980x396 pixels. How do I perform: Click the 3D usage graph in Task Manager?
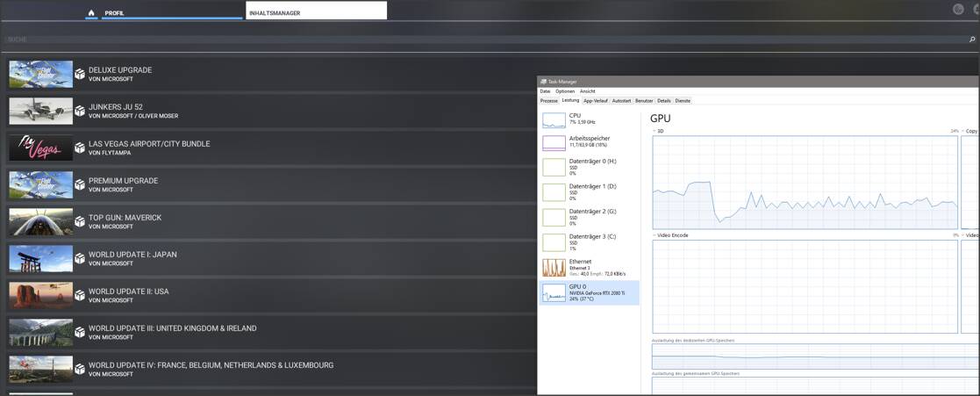[805, 182]
